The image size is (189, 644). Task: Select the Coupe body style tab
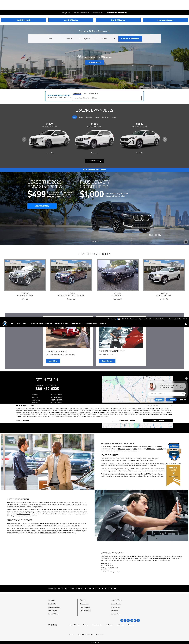97,117
